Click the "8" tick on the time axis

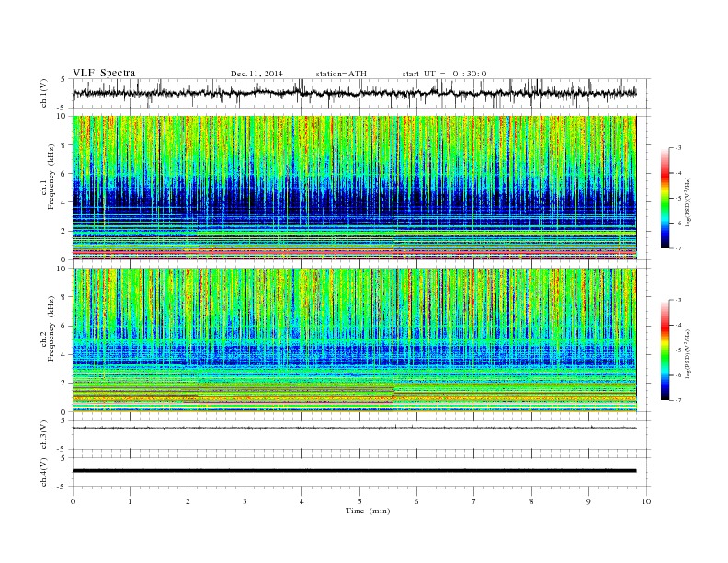[x=531, y=501]
